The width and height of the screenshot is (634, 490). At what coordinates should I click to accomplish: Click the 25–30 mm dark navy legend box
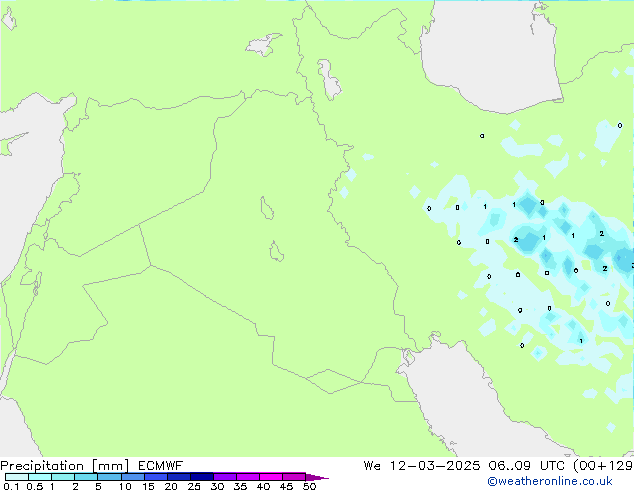coord(201,477)
